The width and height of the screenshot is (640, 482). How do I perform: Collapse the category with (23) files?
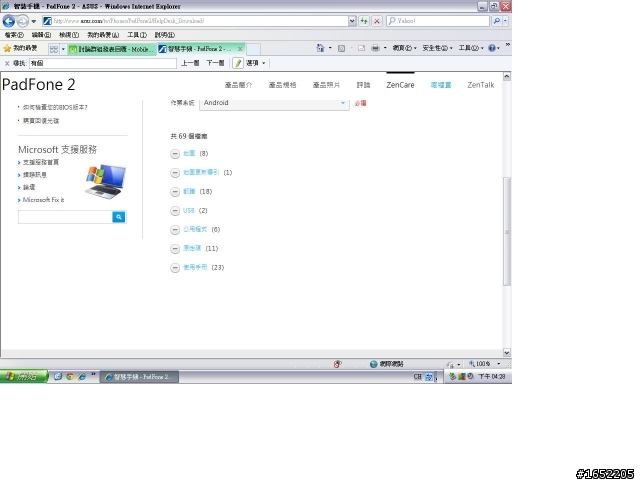point(175,268)
